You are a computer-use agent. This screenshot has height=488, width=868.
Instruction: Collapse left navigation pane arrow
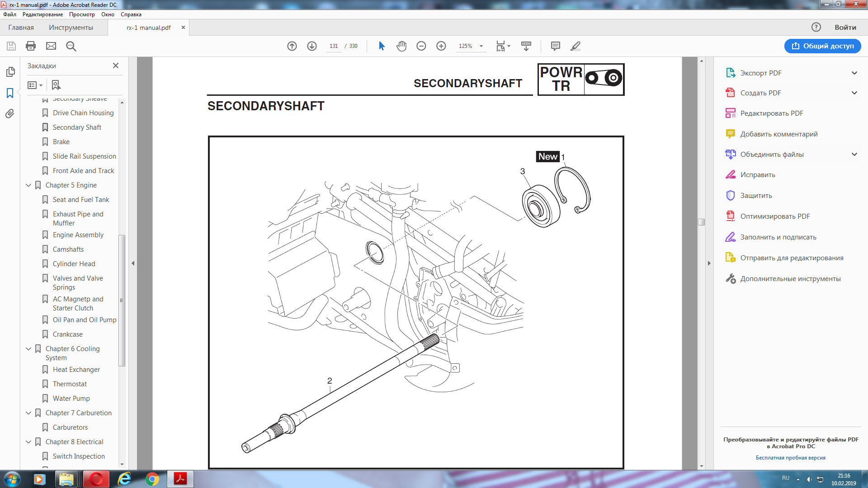tap(133, 263)
